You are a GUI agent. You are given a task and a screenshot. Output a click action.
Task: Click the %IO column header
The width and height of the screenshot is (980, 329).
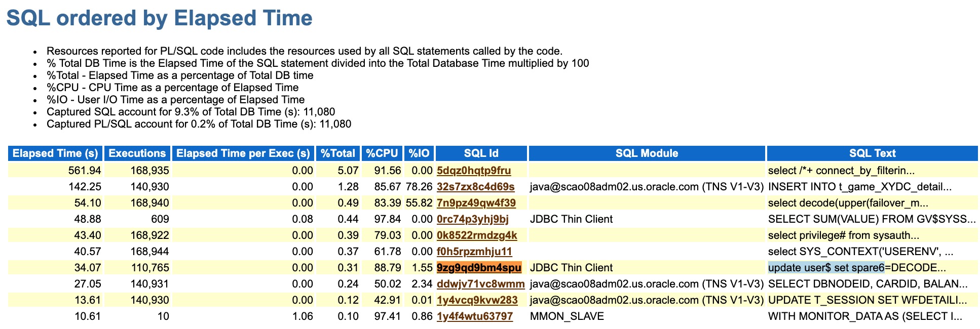click(419, 153)
